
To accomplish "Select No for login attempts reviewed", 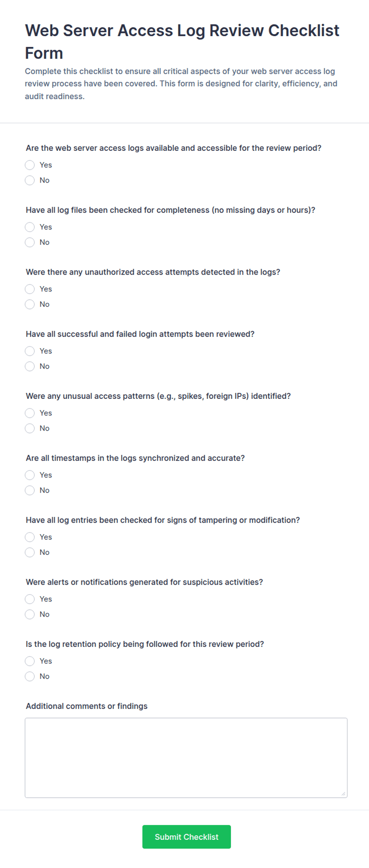I will point(30,366).
